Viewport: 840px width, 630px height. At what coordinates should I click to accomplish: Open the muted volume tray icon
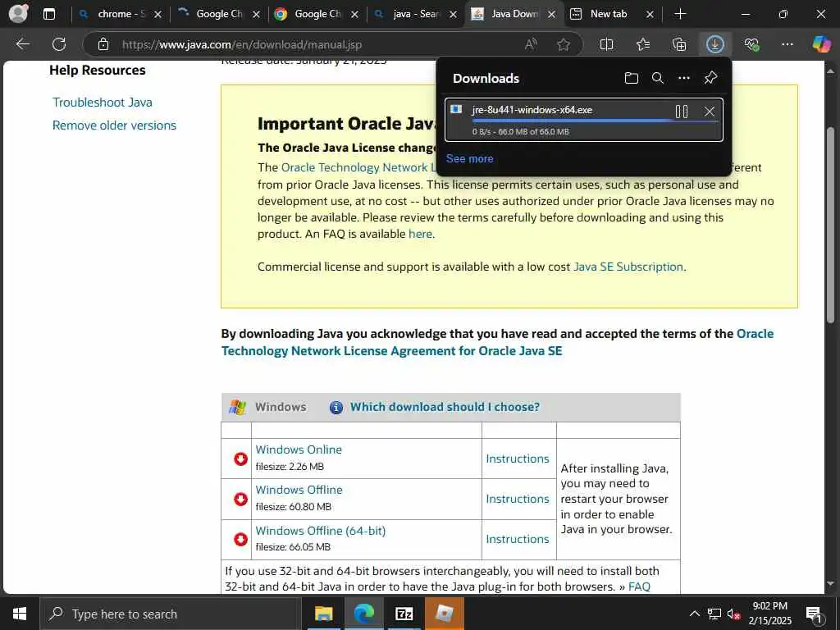734,614
